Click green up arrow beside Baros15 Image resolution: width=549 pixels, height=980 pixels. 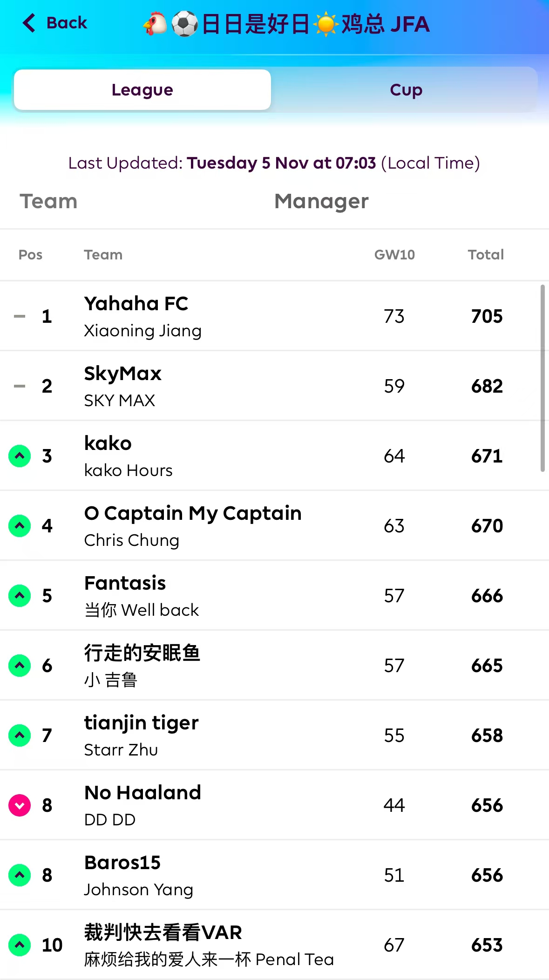pyautogui.click(x=20, y=875)
